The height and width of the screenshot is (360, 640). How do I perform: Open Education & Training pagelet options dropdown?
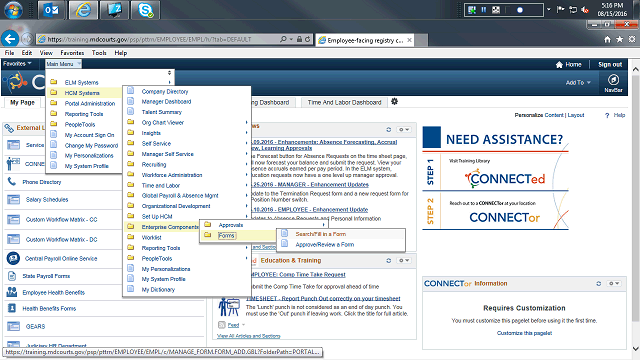click(404, 260)
